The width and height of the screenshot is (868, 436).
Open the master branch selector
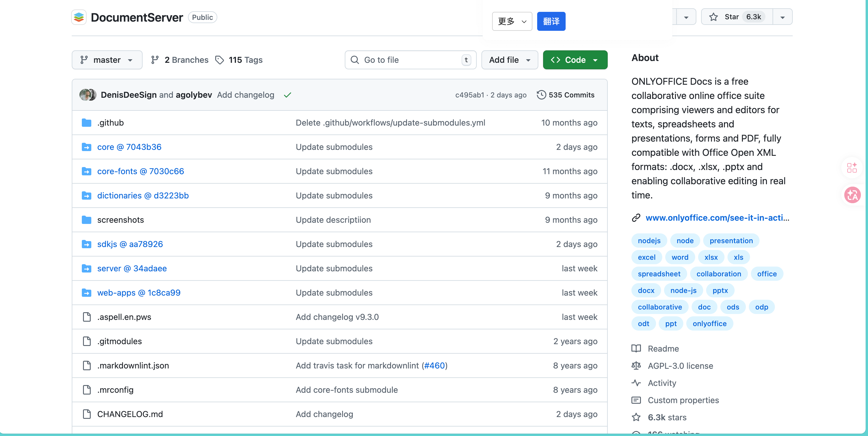107,60
